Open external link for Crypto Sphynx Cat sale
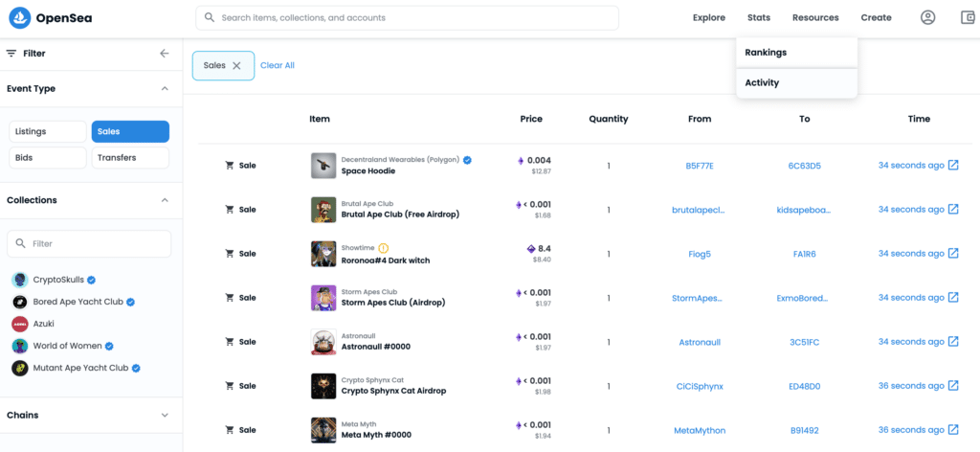This screenshot has width=980, height=452. click(953, 385)
